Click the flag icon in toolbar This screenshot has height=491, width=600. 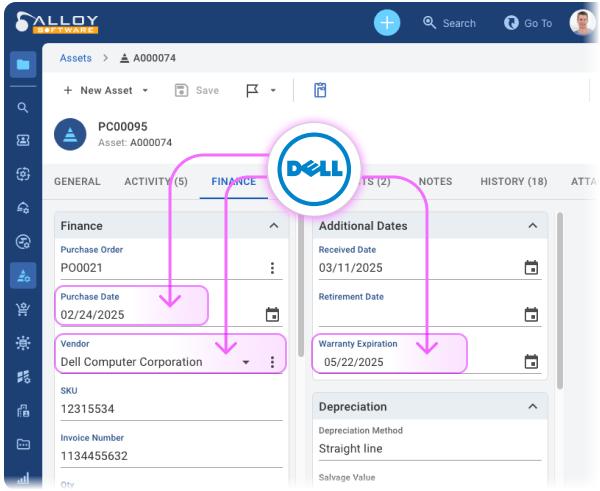(252, 91)
